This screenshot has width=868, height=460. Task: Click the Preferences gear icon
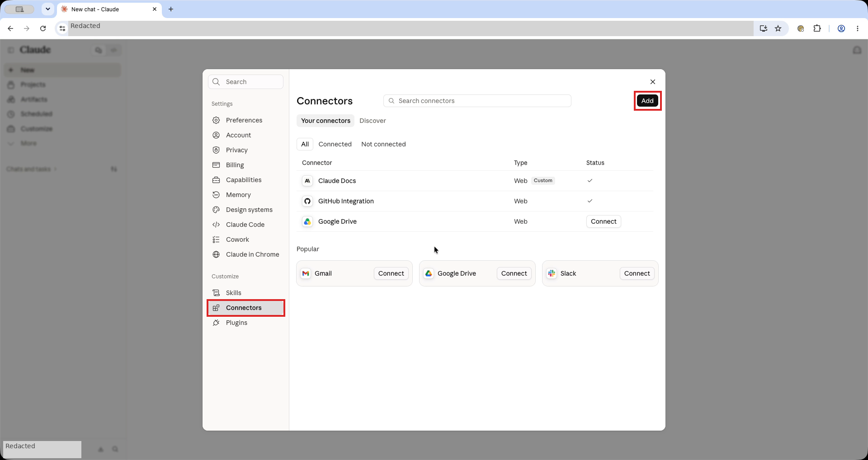coord(216,120)
